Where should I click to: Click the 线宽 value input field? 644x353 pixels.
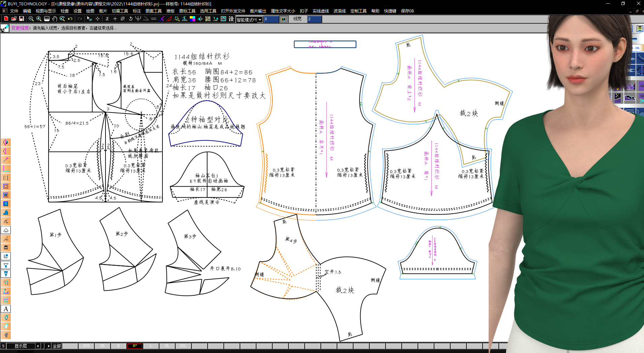pyautogui.click(x=314, y=19)
